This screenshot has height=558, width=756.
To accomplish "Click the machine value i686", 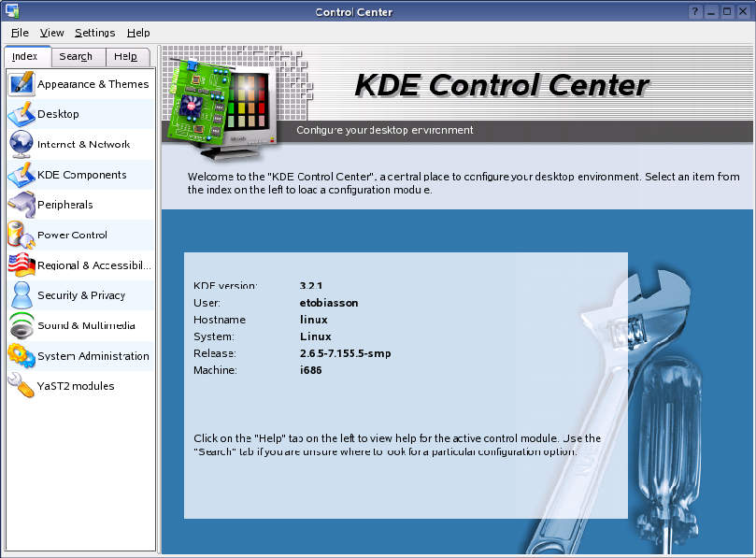I will 310,370.
